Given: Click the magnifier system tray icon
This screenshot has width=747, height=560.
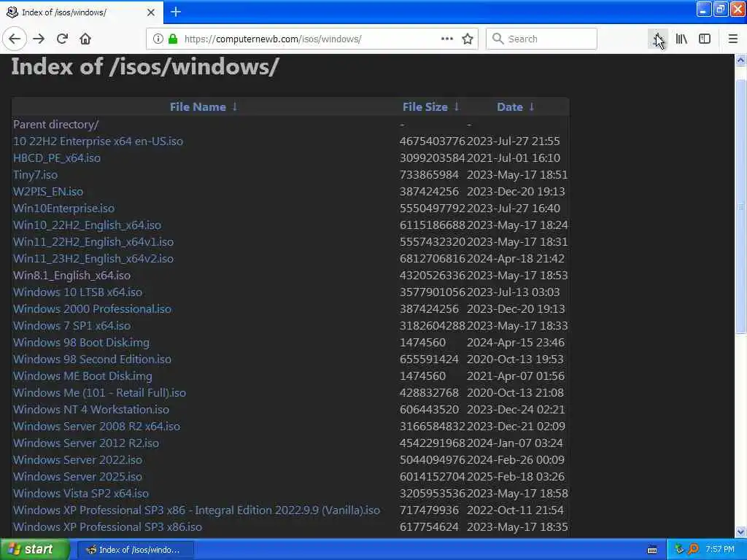Looking at the screenshot, I should [x=693, y=549].
